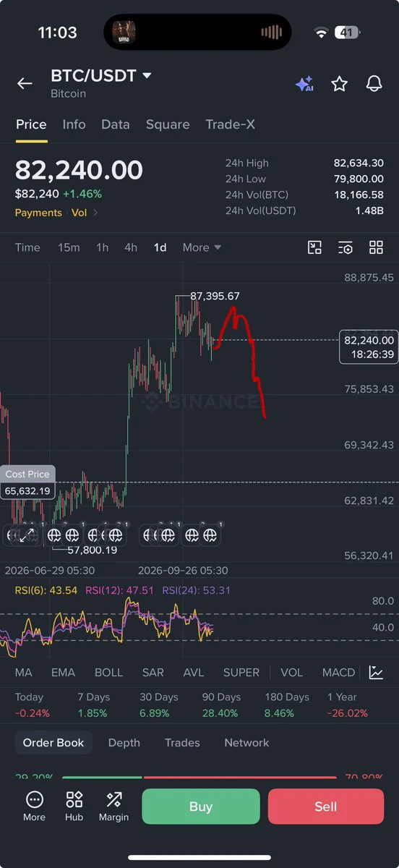The image size is (399, 868).
Task: Open the chart drawing tools icon
Action: click(314, 247)
